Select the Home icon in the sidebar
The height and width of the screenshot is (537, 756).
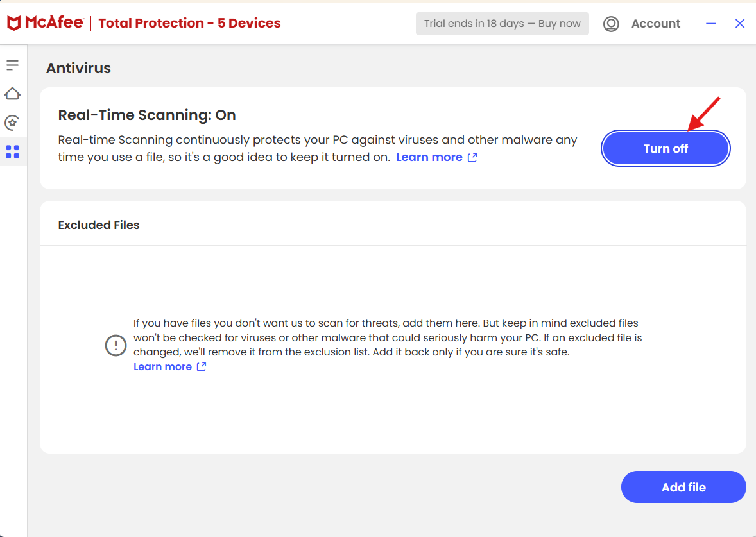tap(13, 93)
